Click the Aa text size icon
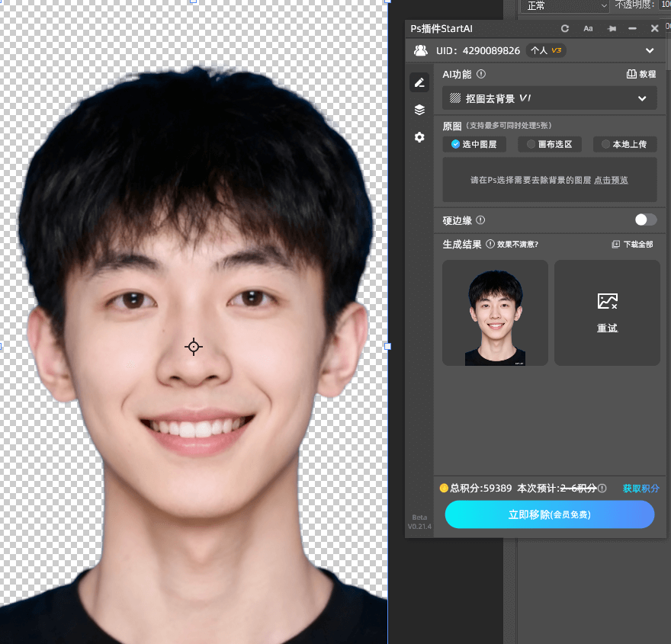The image size is (671, 644). tap(588, 28)
